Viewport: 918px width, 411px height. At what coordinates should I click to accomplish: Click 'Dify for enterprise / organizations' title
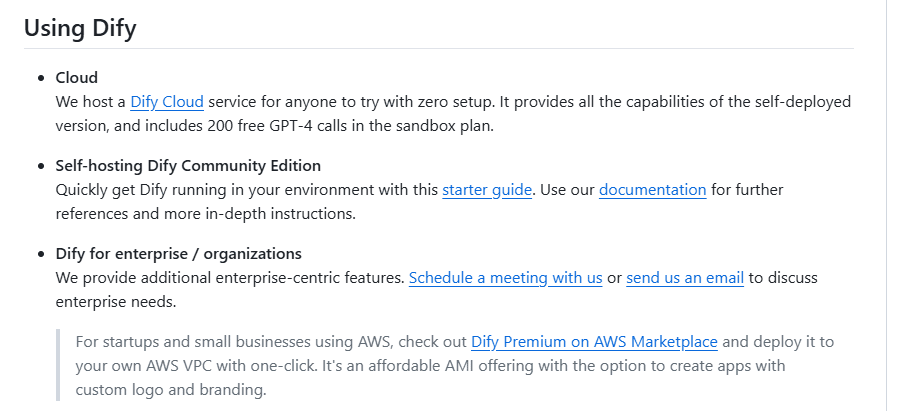179,253
